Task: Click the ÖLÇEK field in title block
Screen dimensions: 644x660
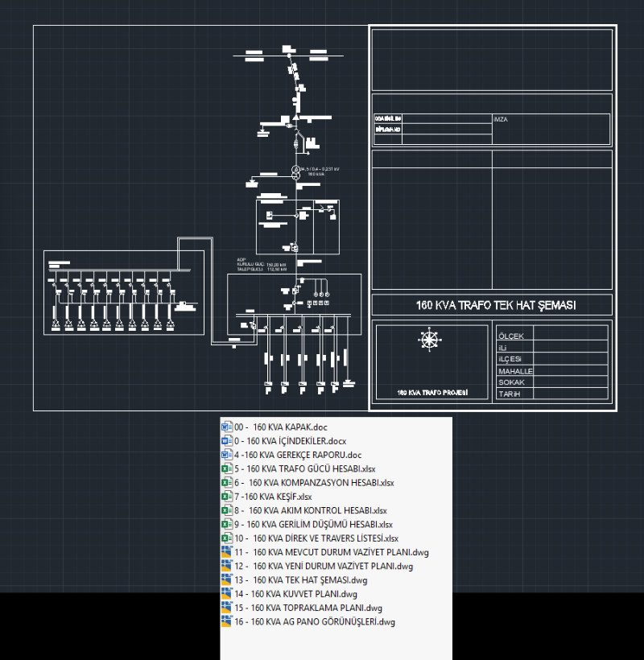Action: pyautogui.click(x=511, y=336)
